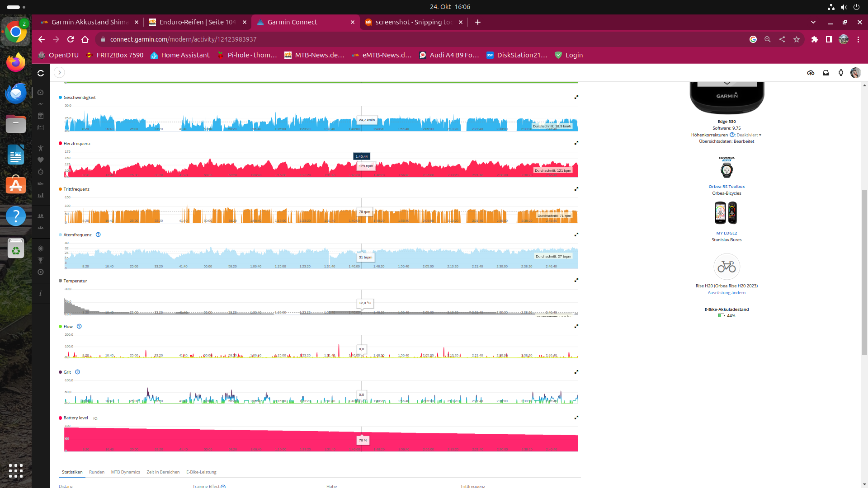Expand the Herzfrequenz chart
Screen dimensions: 868x488
click(x=576, y=143)
